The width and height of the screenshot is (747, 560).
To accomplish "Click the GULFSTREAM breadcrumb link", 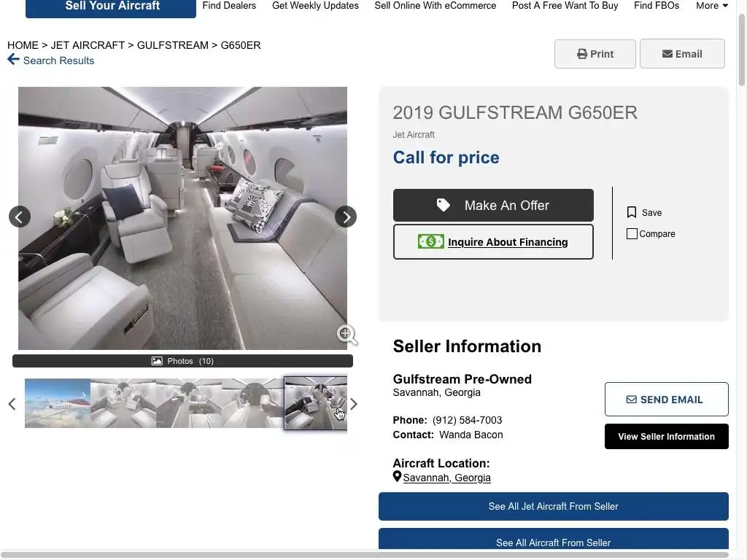I will pos(172,45).
